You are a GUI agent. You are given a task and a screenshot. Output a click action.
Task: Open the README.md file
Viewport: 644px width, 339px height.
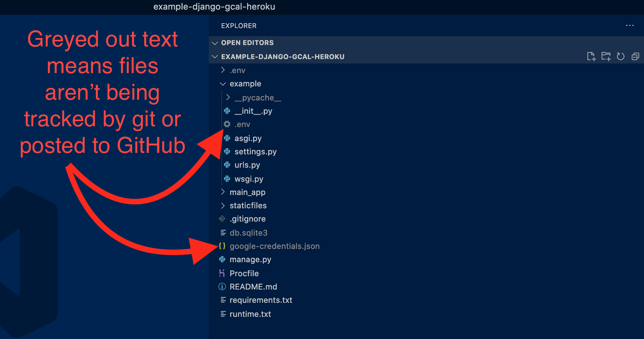point(253,287)
